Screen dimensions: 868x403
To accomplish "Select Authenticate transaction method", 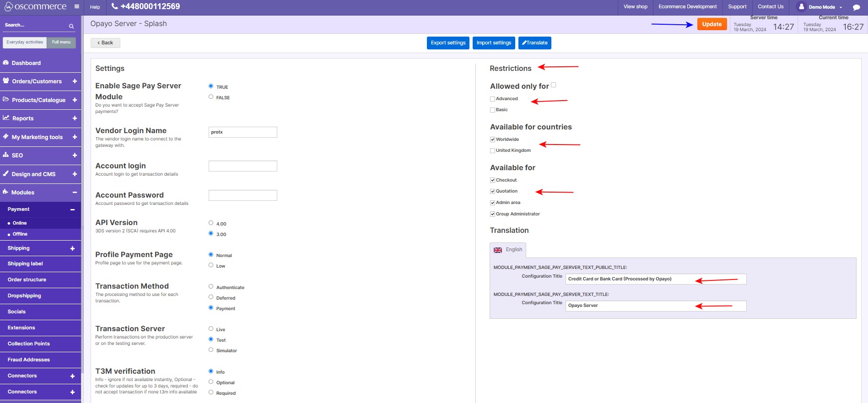I will coord(211,286).
